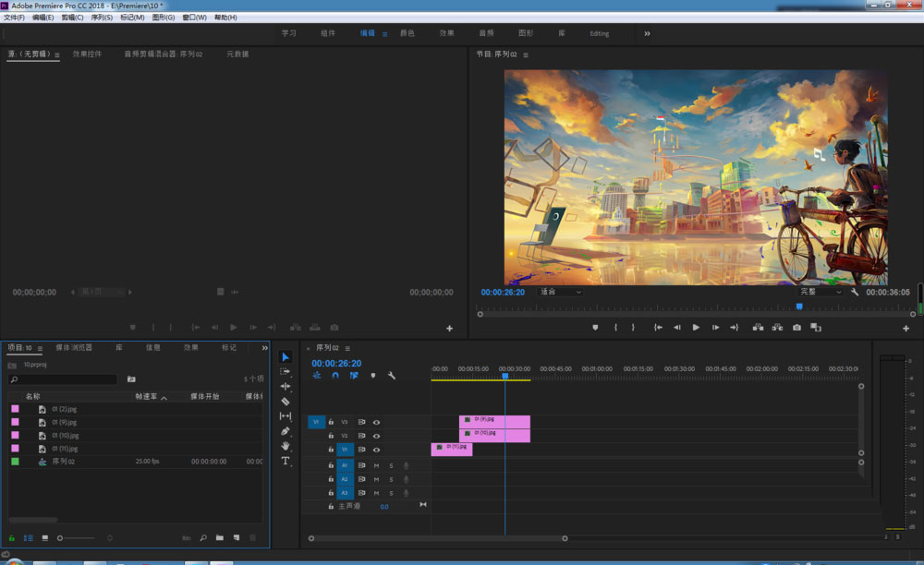Solo audio track A2
This screenshot has width=924, height=565.
[391, 479]
